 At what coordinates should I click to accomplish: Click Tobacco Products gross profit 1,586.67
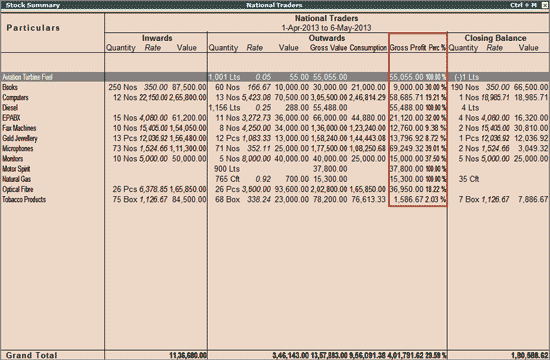(408, 199)
